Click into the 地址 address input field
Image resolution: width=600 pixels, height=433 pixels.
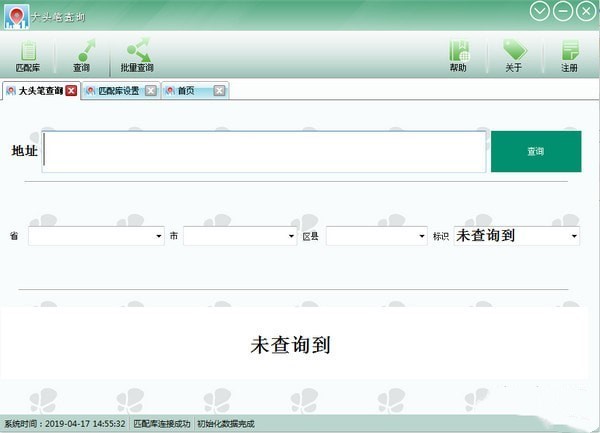264,152
